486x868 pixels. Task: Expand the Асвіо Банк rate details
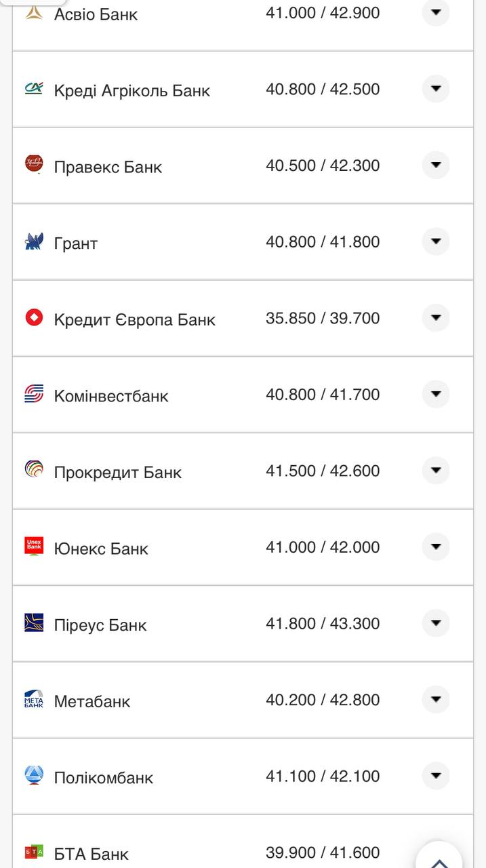click(x=436, y=12)
